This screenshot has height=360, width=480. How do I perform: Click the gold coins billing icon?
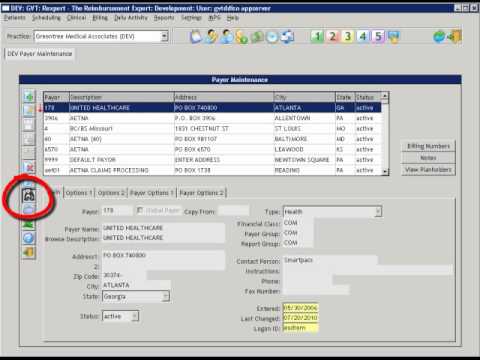pos(242,36)
